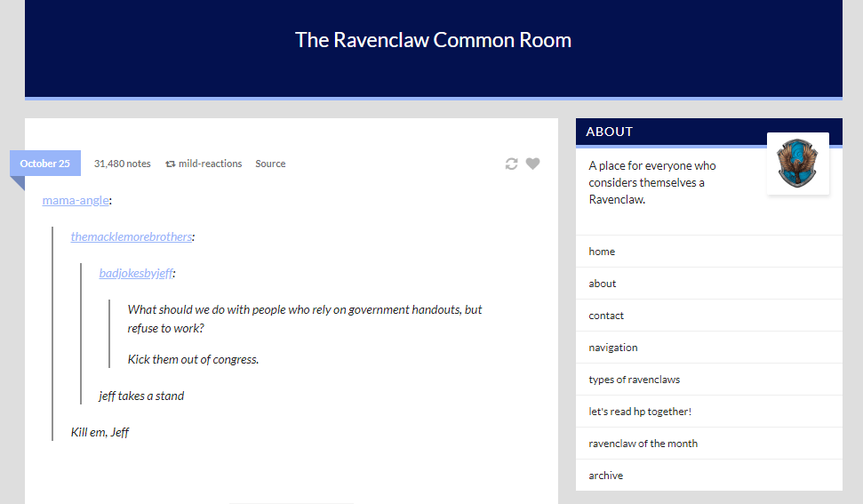Click the reblog icon beside mild-reactions
This screenshot has height=504, width=863.
pyautogui.click(x=171, y=164)
